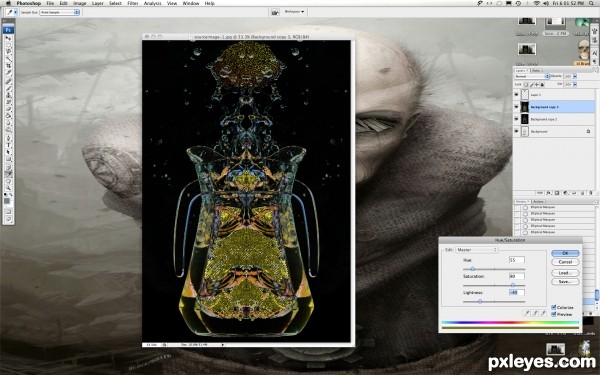Switch to the Paths tab
The image size is (600, 375).
tap(536, 71)
